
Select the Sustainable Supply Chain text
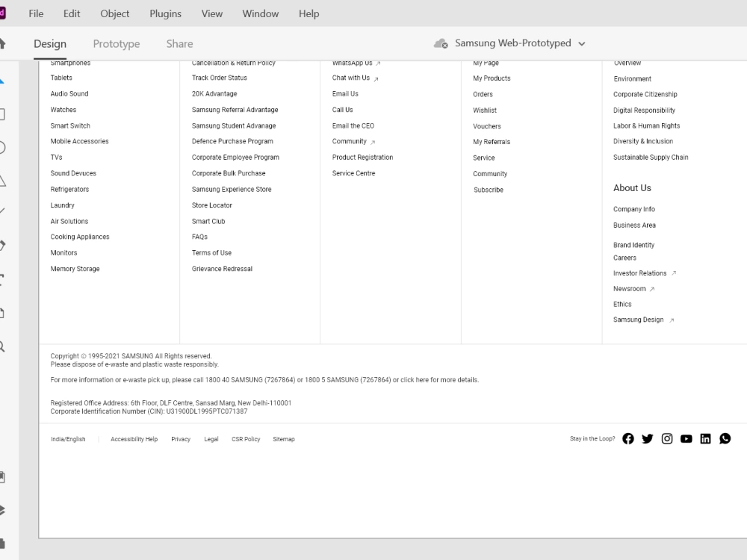(x=651, y=157)
